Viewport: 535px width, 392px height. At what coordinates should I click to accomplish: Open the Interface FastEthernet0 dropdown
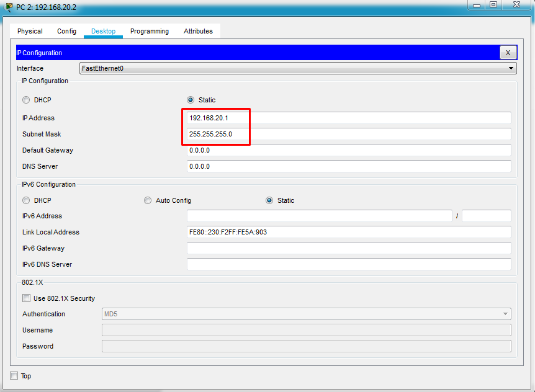298,68
